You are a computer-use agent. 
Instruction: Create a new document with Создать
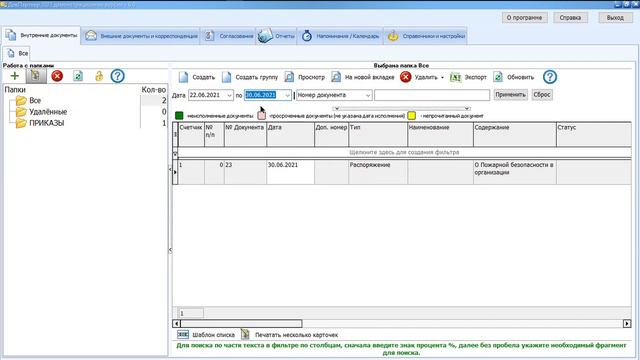coord(197,77)
